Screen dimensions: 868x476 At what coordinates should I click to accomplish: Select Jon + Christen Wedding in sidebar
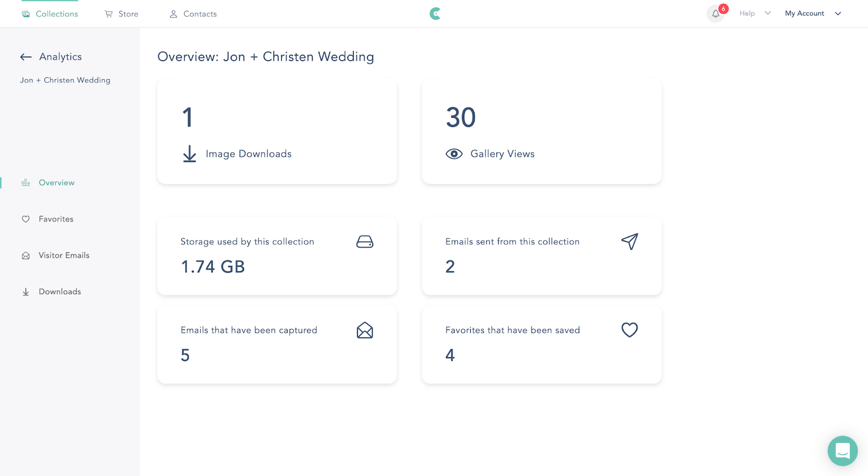pos(65,80)
